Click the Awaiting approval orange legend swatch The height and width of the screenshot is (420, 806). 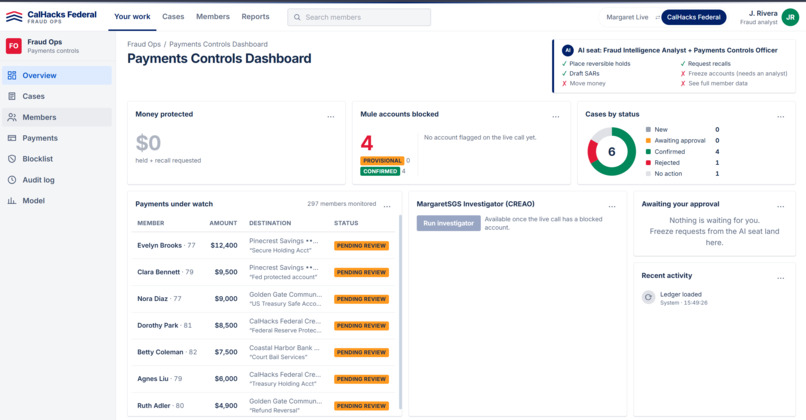point(648,140)
